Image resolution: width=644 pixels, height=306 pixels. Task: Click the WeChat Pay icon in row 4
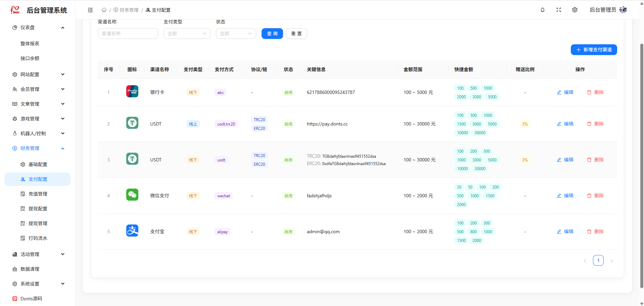132,195
